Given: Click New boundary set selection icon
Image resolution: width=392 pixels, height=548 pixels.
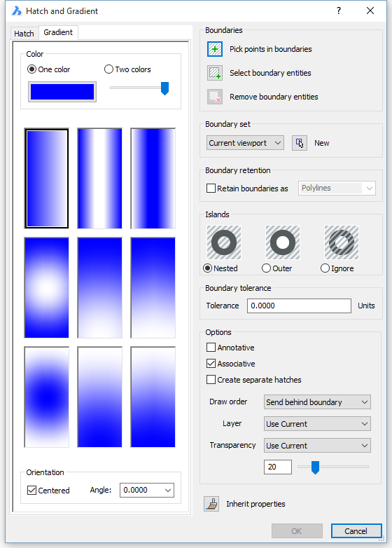Looking at the screenshot, I should (300, 143).
